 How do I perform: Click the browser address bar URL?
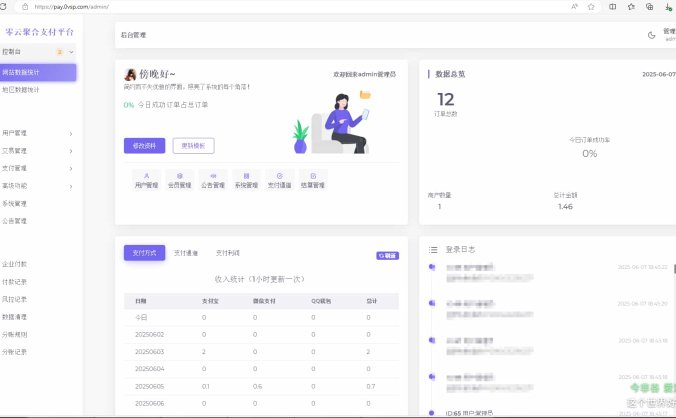(x=72, y=6)
